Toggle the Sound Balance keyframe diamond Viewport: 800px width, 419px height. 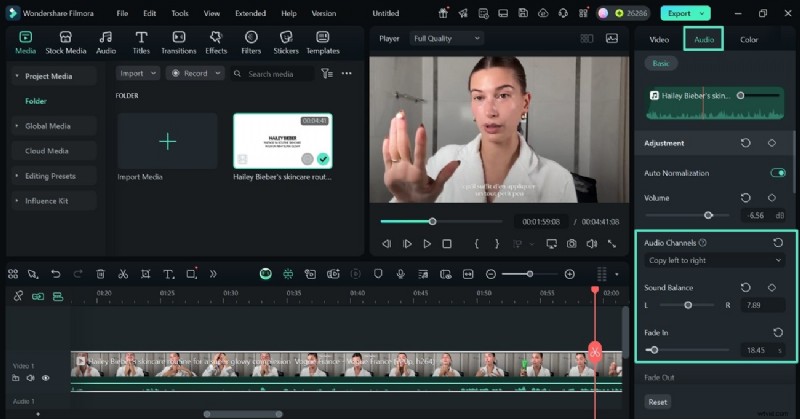click(x=772, y=288)
